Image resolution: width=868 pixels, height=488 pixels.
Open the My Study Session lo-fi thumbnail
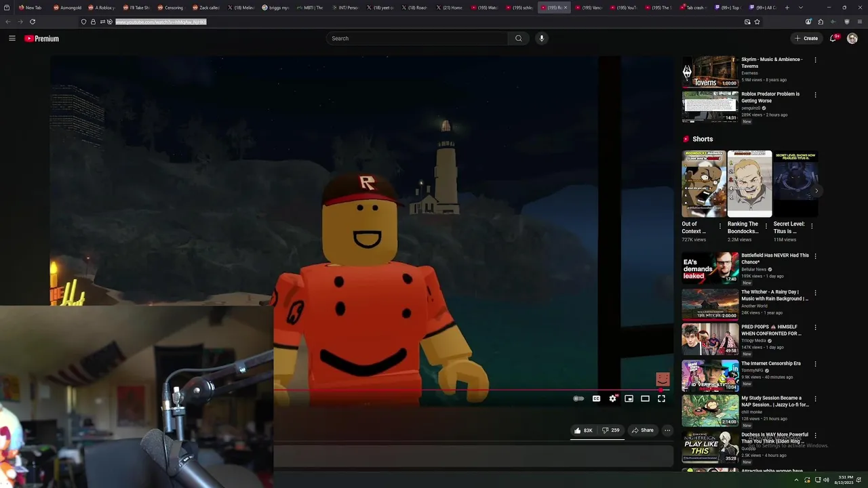coord(710,410)
